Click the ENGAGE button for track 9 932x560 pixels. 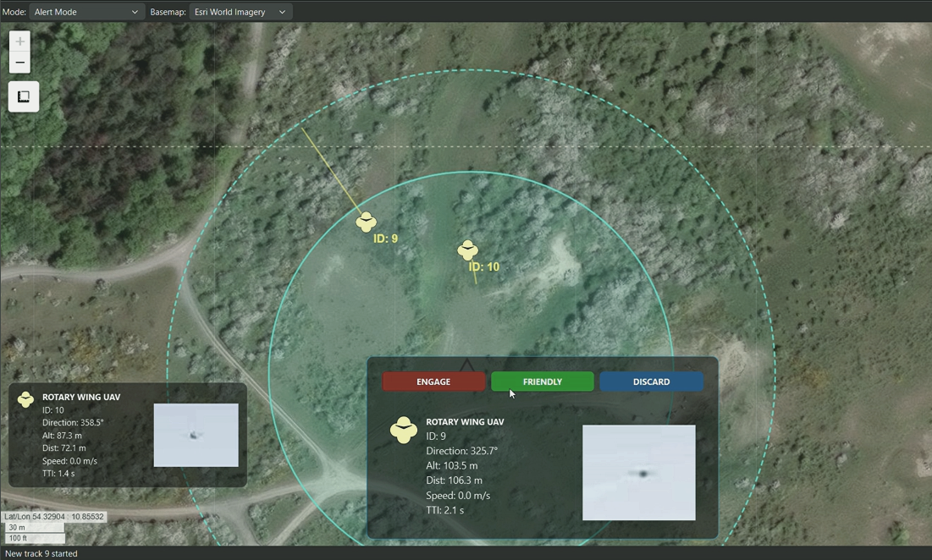pyautogui.click(x=433, y=382)
